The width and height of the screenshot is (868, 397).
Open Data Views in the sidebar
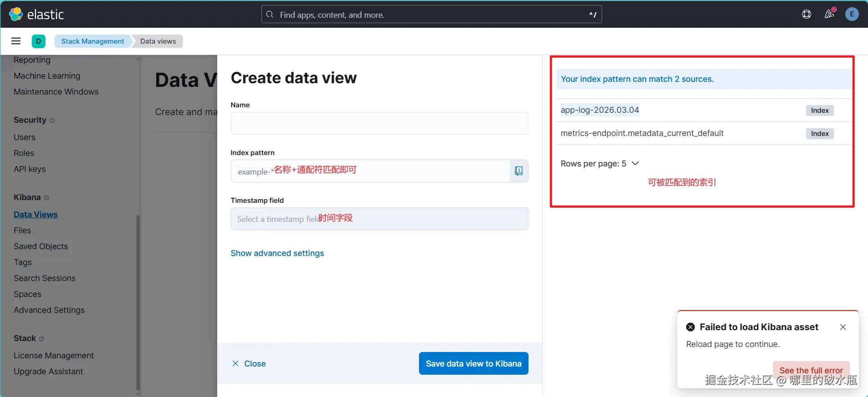[35, 215]
